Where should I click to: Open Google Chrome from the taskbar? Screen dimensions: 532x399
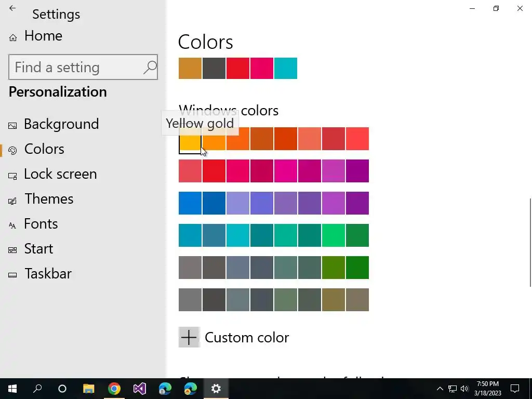coord(114,389)
